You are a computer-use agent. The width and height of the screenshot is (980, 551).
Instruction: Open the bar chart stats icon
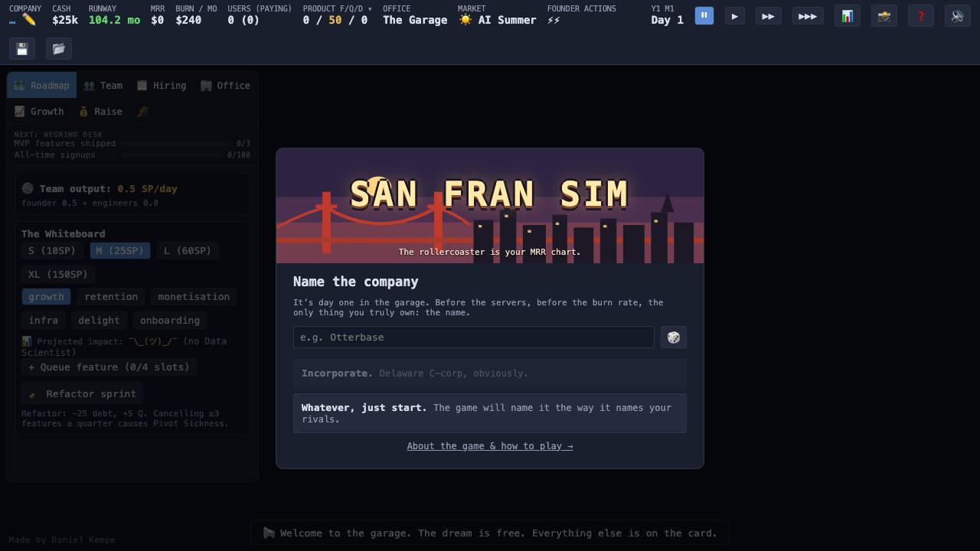pyautogui.click(x=848, y=16)
